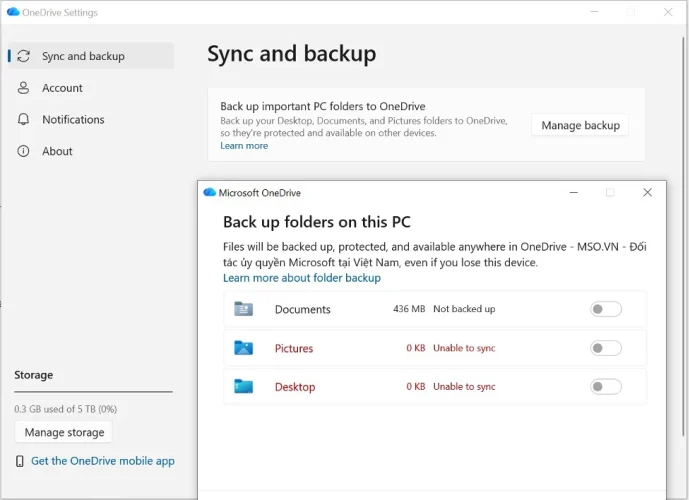Click the Manage backup button
690x500 pixels.
click(x=580, y=125)
